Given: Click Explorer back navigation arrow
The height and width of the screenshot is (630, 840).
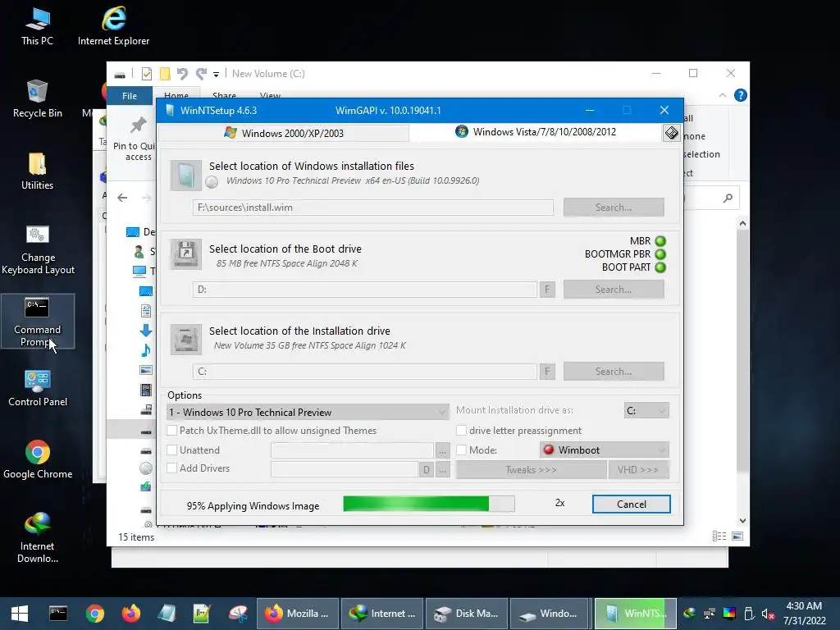Looking at the screenshot, I should (x=123, y=198).
